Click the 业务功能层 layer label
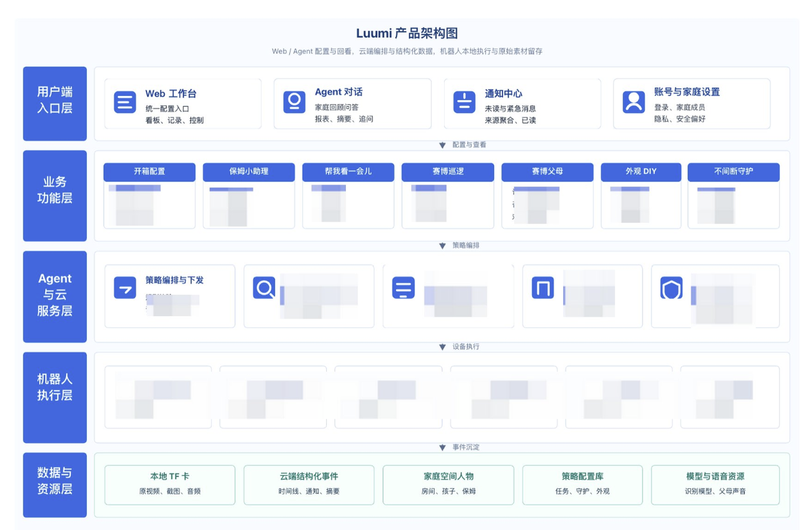The width and height of the screenshot is (812, 530). click(55, 195)
